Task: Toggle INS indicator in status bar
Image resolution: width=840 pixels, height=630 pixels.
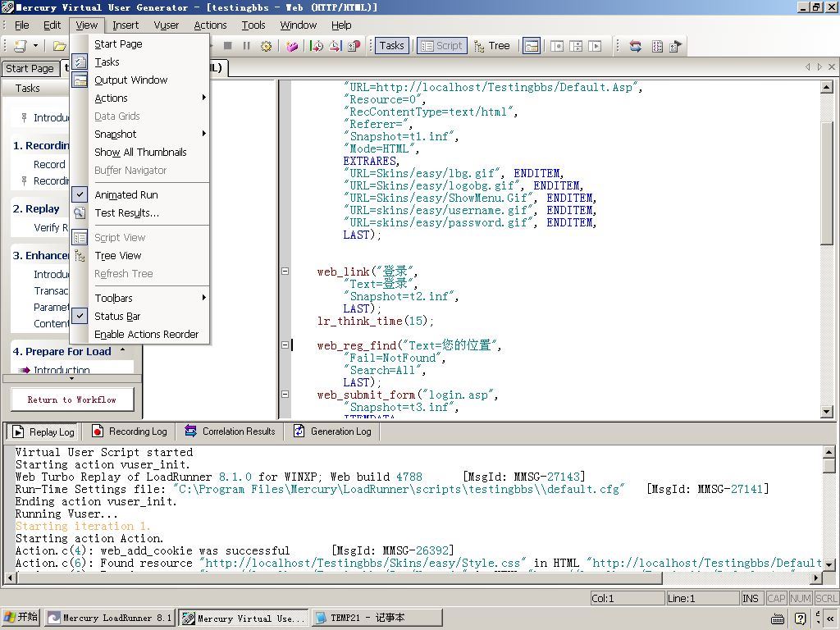Action: (751, 598)
